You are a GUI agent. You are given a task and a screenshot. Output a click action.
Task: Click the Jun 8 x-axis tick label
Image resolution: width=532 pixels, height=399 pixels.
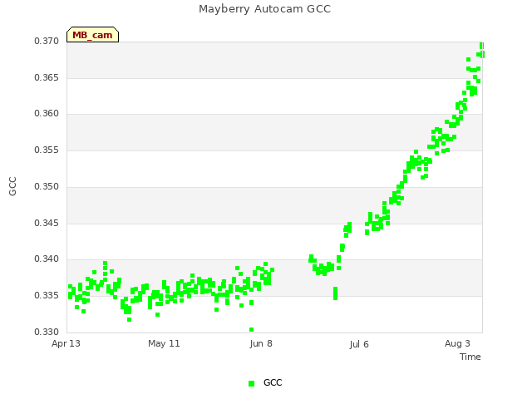[x=261, y=343]
